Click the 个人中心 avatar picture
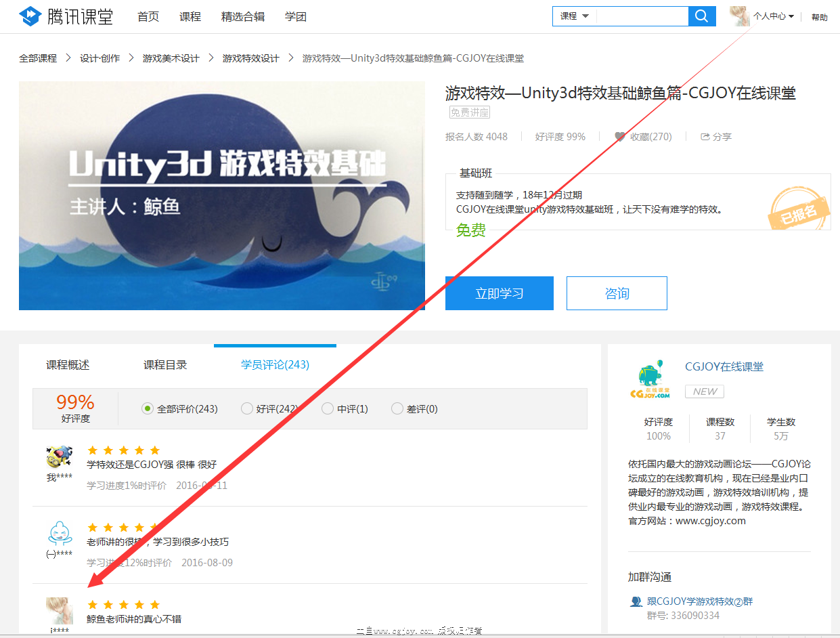840x638 pixels. click(x=739, y=16)
